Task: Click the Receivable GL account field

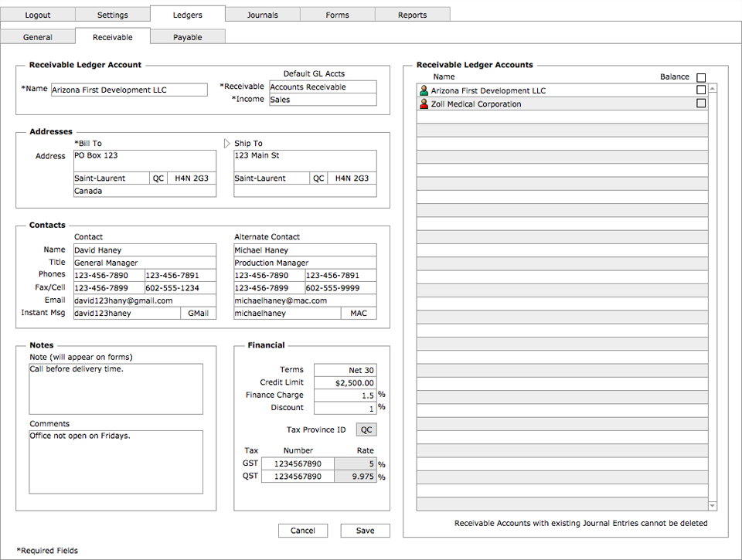Action: coord(323,87)
